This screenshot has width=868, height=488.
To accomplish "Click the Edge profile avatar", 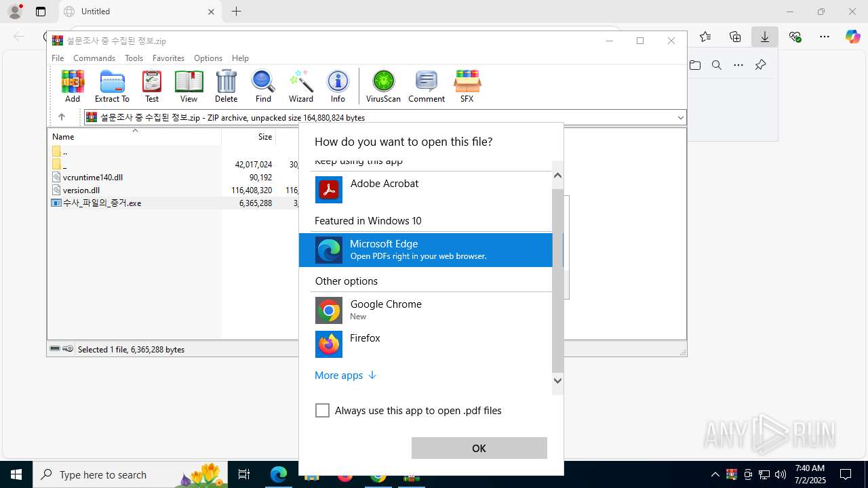I will [14, 12].
